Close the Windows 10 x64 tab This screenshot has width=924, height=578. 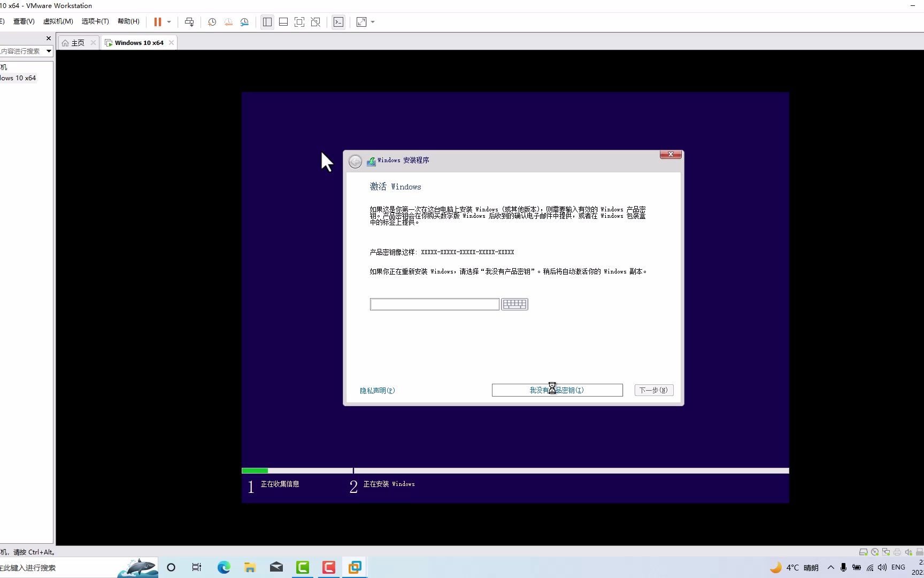(x=171, y=43)
